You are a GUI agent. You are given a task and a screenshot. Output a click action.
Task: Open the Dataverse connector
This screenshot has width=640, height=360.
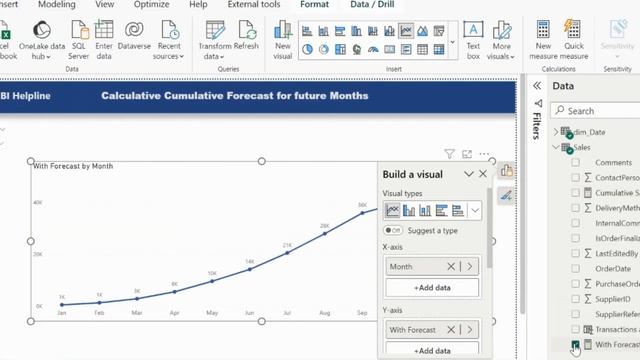pos(134,36)
